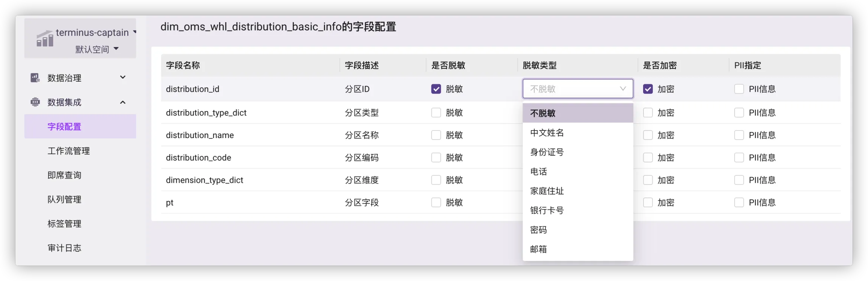The height and width of the screenshot is (281, 868).
Task: Collapse the 数据集成 menu chevron
Action: click(x=122, y=102)
